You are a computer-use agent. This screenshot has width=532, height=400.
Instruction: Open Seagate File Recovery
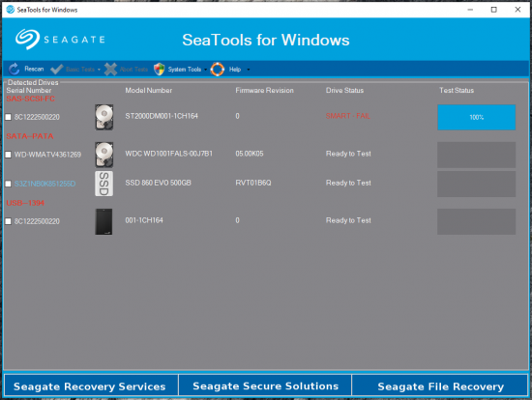click(440, 386)
